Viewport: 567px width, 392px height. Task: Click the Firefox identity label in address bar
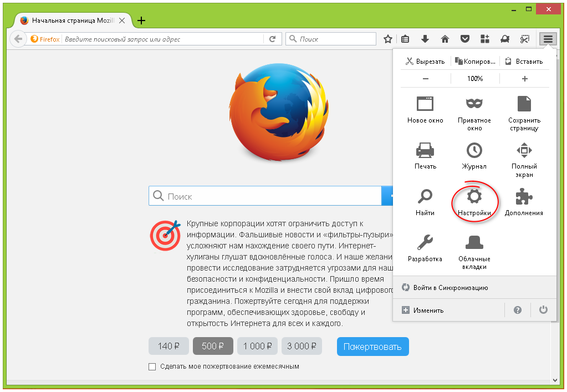(45, 39)
